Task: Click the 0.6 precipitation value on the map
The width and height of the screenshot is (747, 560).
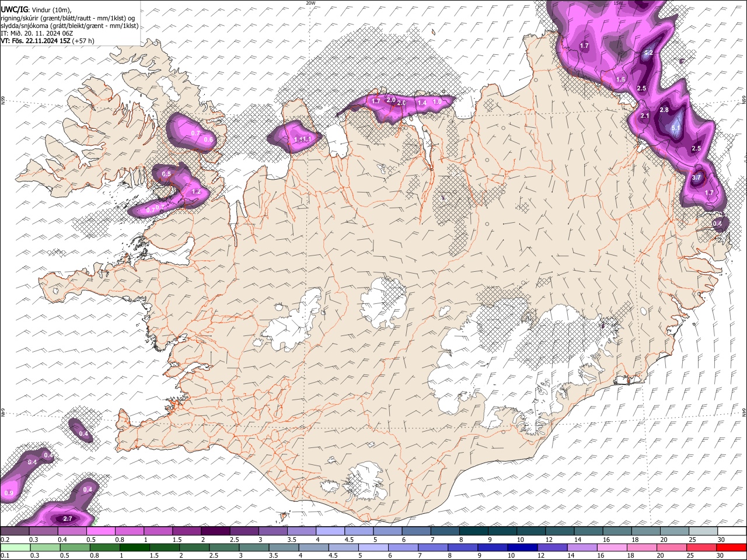Action: click(208, 139)
